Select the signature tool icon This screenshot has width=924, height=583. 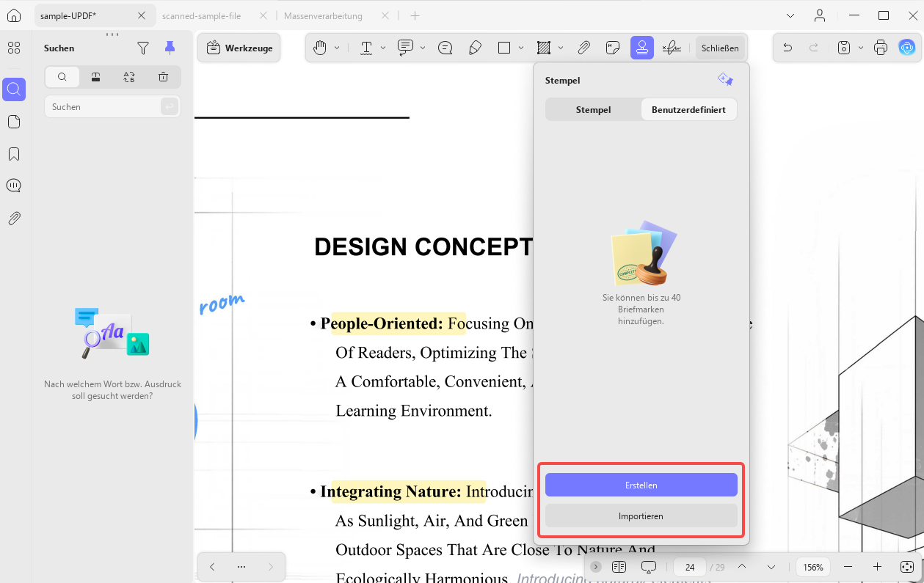(671, 48)
